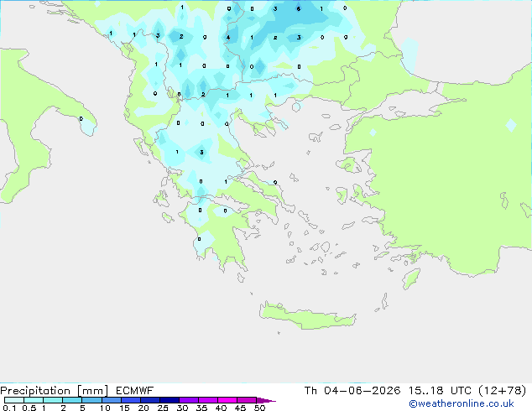Click the legend label '0.5'
This screenshot has height=411, width=532.
tap(29, 408)
